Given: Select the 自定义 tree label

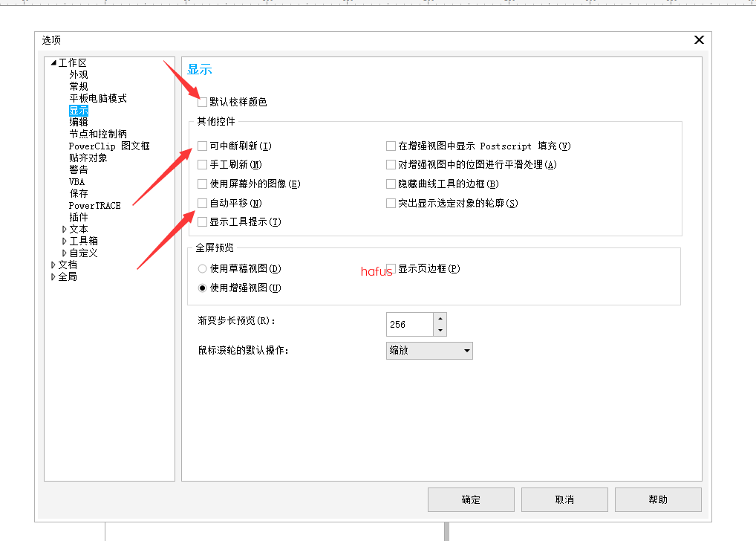Looking at the screenshot, I should point(83,253).
